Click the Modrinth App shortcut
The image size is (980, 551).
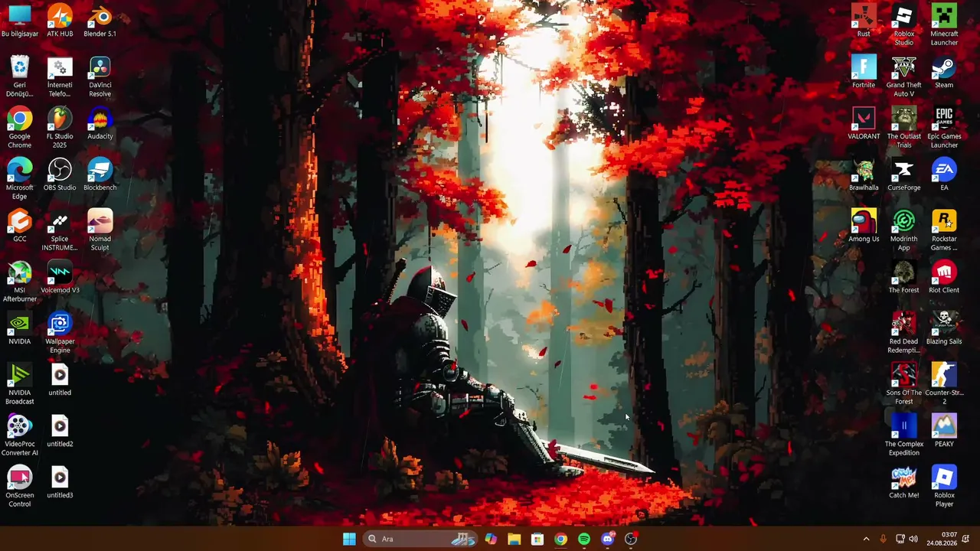tap(904, 230)
